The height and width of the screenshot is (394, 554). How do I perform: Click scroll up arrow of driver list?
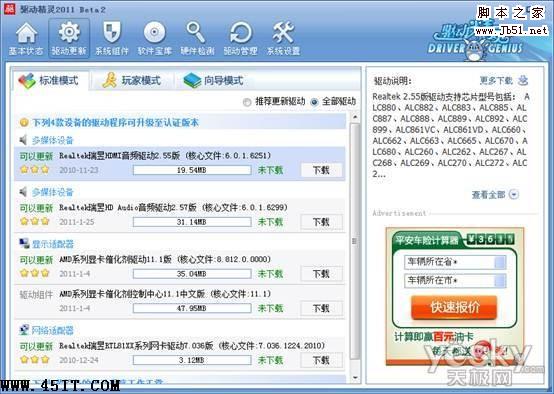pyautogui.click(x=355, y=117)
